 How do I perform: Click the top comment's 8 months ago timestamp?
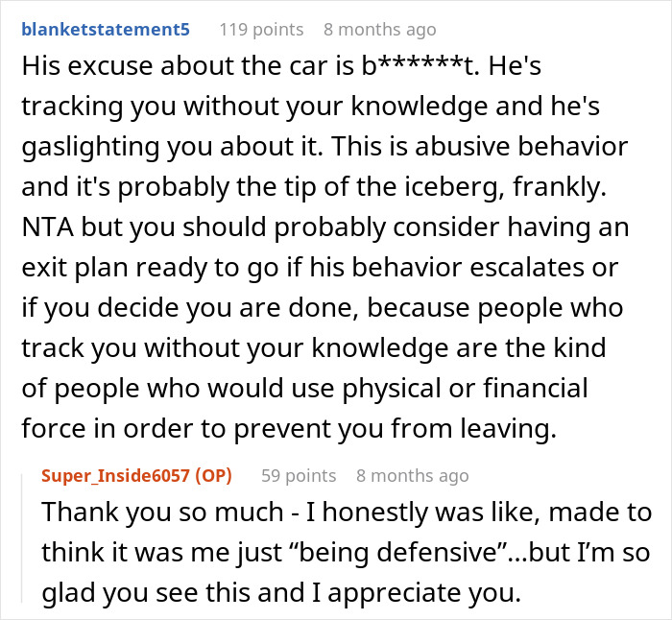(x=380, y=29)
